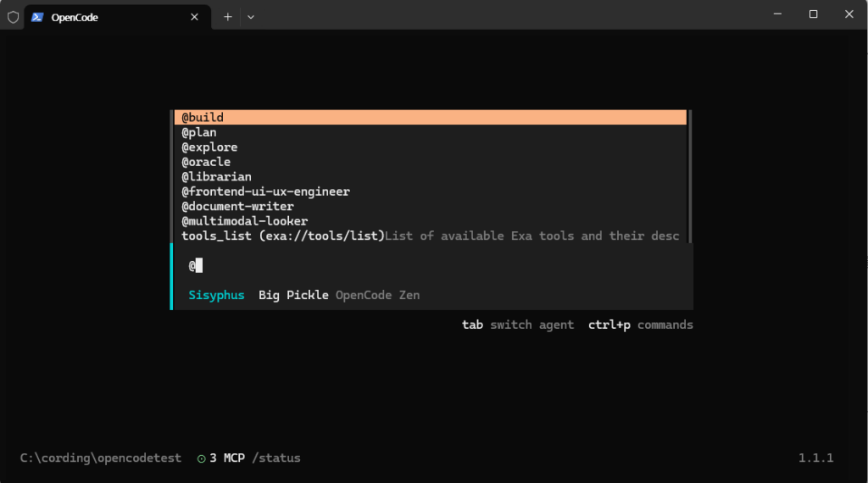Select the OpenCode terminal tab
This screenshot has height=483, width=868.
point(102,17)
